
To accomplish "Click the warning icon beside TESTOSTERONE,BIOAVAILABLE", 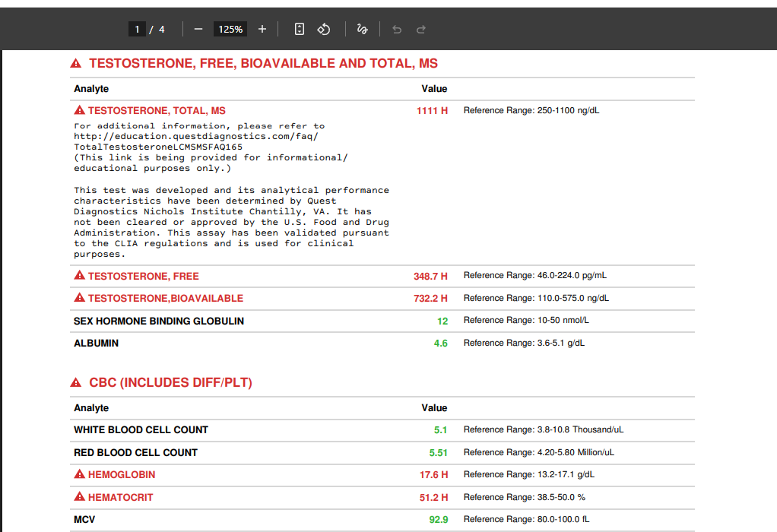I will click(79, 298).
